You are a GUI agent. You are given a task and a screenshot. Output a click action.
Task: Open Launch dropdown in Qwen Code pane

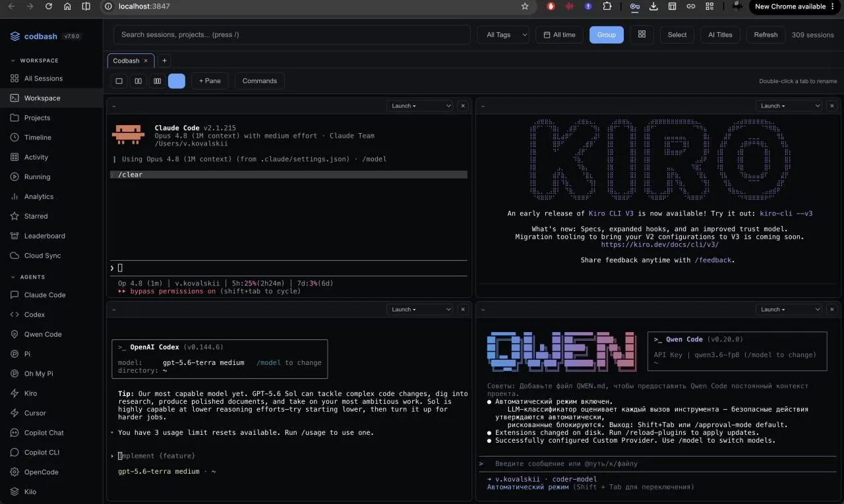789,310
